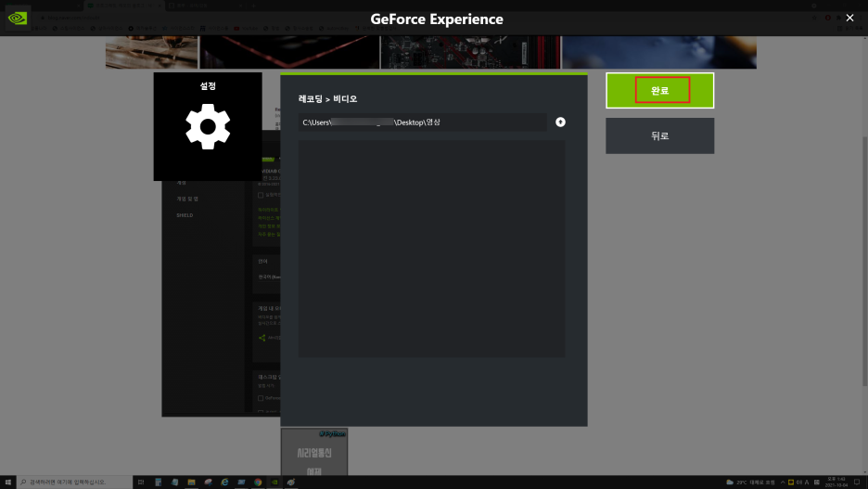Click the green 완료 (Done) button
Image resolution: width=868 pixels, height=489 pixels.
click(x=659, y=90)
